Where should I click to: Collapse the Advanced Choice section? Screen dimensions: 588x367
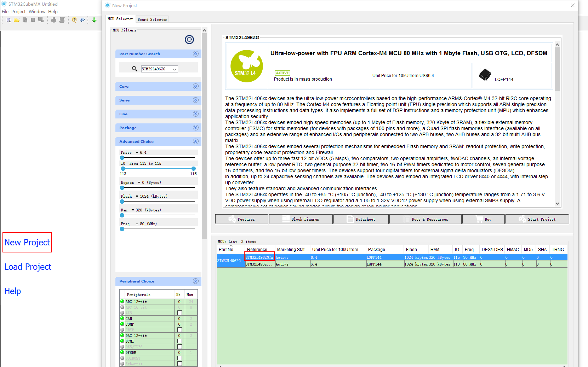tap(196, 141)
